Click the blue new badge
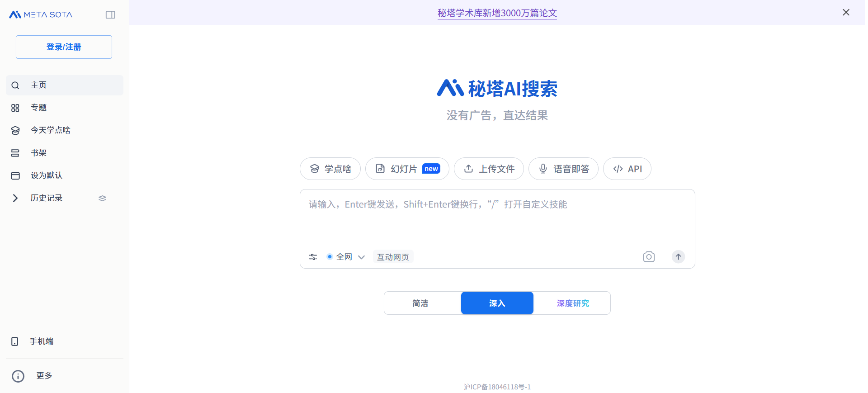The width and height of the screenshot is (868, 393). click(x=431, y=169)
